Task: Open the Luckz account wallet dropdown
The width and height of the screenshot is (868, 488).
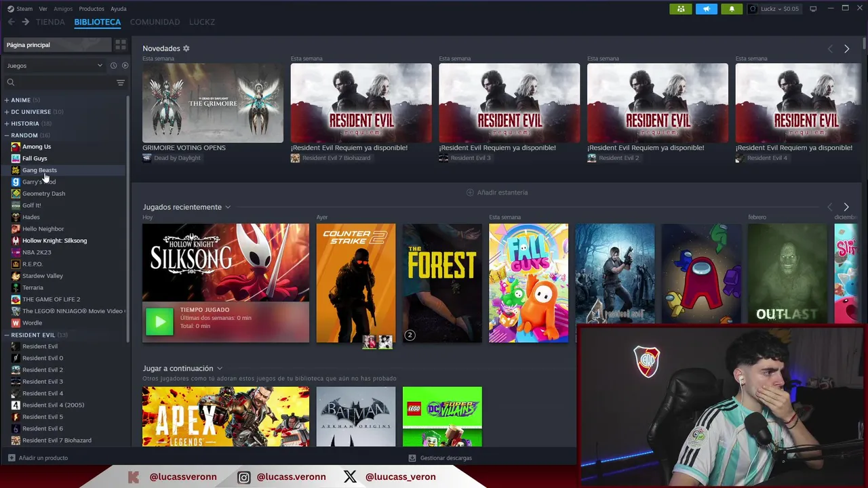Action: [774, 9]
